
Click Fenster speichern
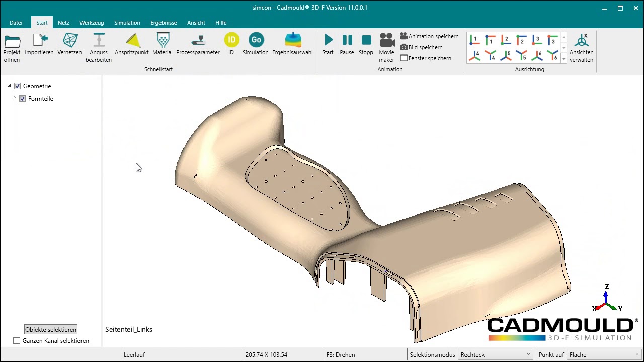pyautogui.click(x=426, y=58)
